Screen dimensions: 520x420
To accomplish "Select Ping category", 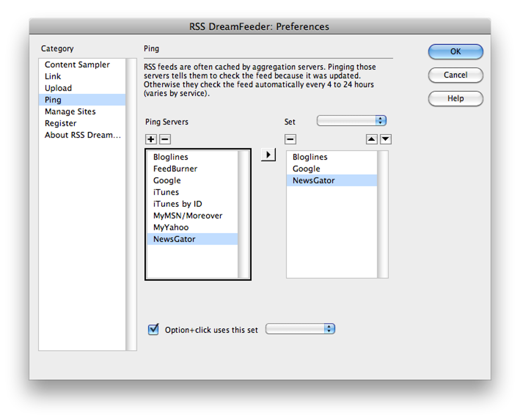I will (x=82, y=100).
